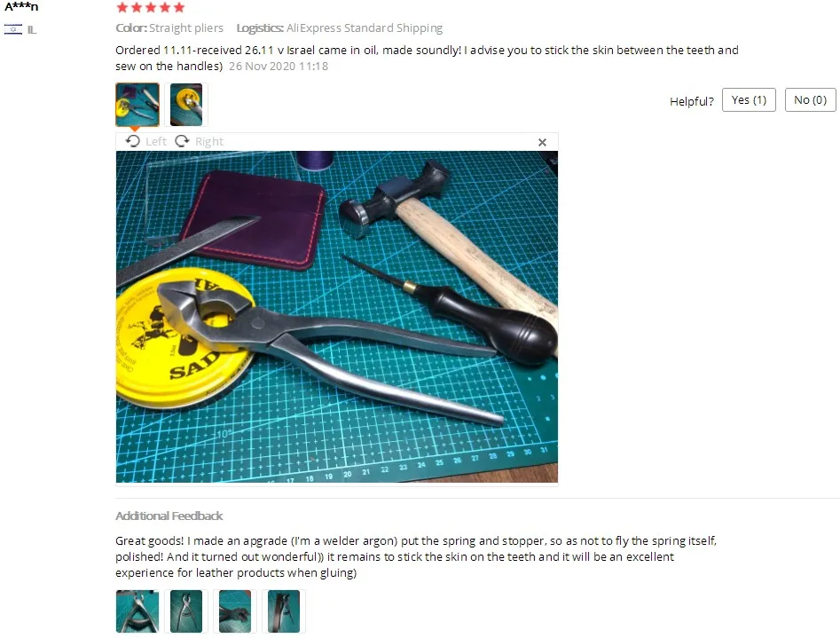
Task: Click the five-star rating icons
Action: tap(151, 7)
